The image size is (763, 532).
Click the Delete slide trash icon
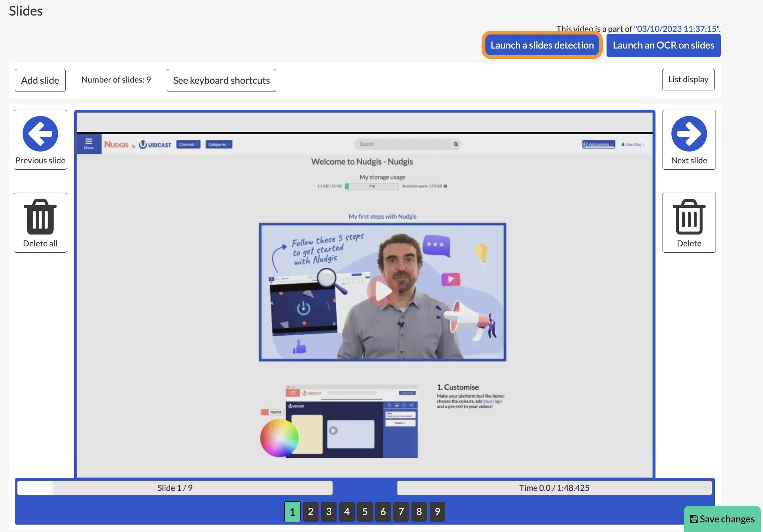pyautogui.click(x=689, y=217)
